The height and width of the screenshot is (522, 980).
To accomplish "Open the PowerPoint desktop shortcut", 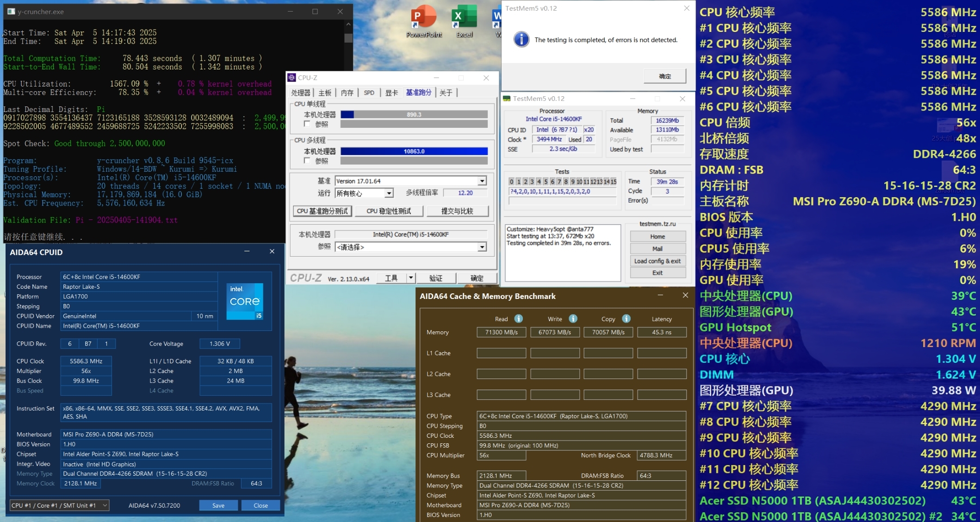I will point(424,21).
